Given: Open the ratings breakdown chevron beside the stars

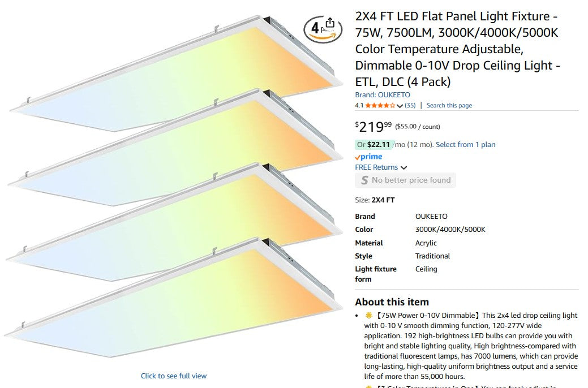Looking at the screenshot, I should click(x=400, y=106).
